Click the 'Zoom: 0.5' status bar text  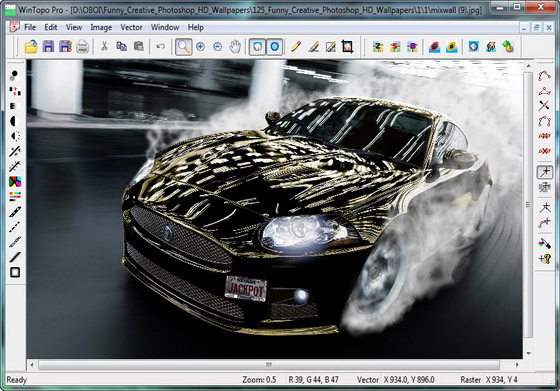[x=259, y=380]
